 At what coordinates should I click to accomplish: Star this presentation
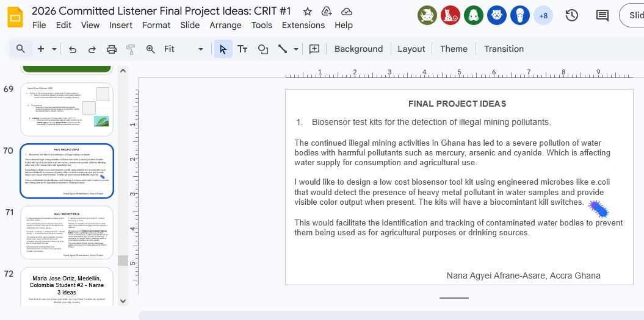pyautogui.click(x=308, y=12)
